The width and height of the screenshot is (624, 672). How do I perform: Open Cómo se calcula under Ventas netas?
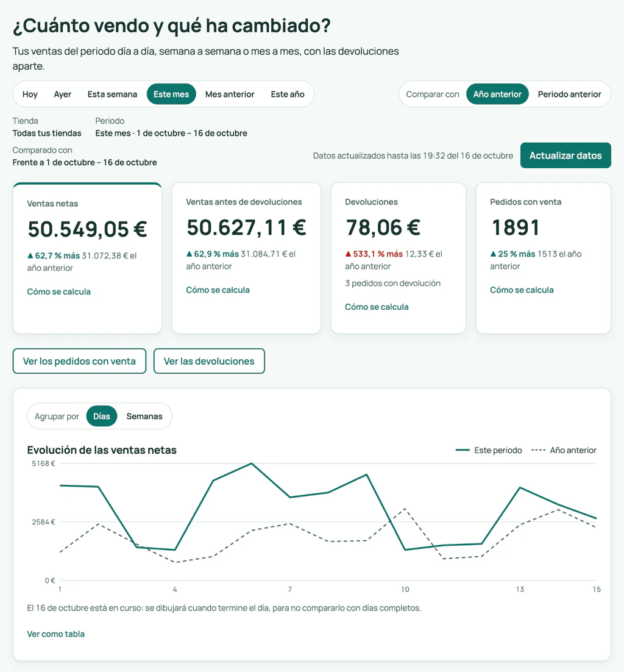tap(58, 292)
